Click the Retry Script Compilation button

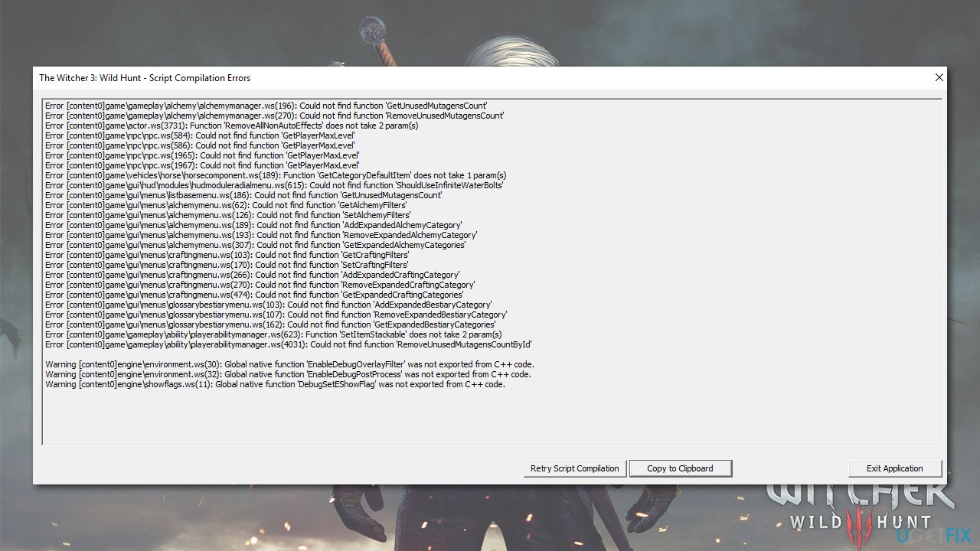click(x=574, y=468)
